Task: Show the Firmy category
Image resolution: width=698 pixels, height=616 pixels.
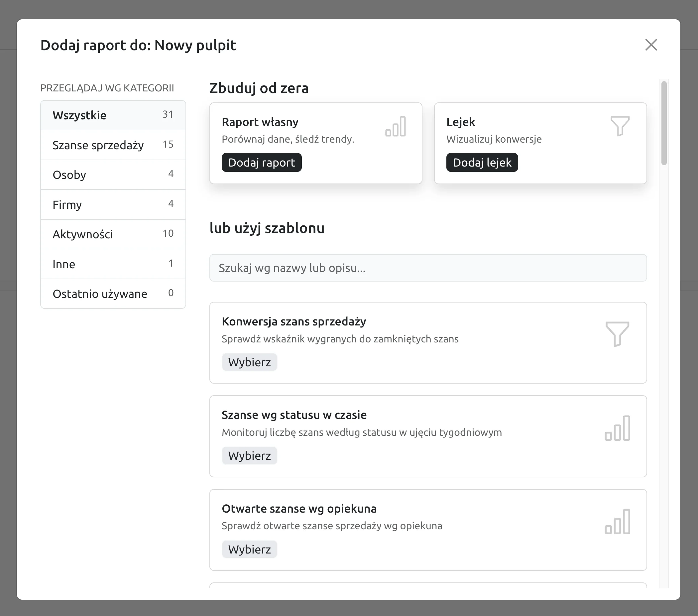Action: [113, 204]
